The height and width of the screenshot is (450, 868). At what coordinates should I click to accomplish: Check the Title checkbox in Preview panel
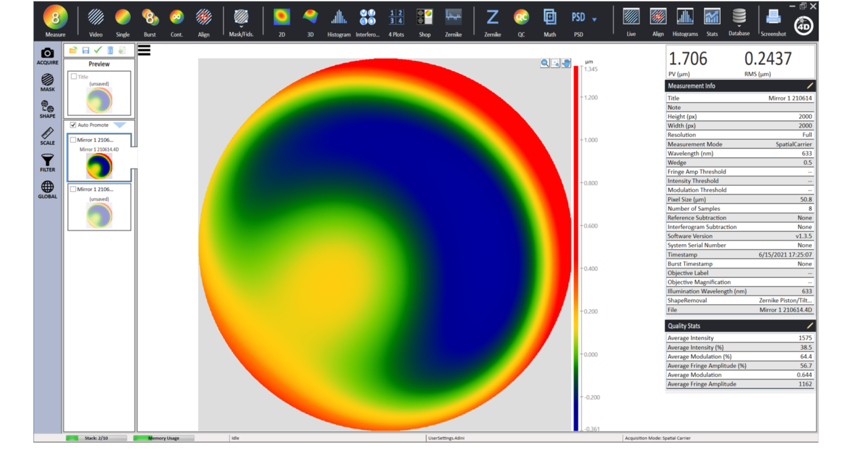point(73,77)
